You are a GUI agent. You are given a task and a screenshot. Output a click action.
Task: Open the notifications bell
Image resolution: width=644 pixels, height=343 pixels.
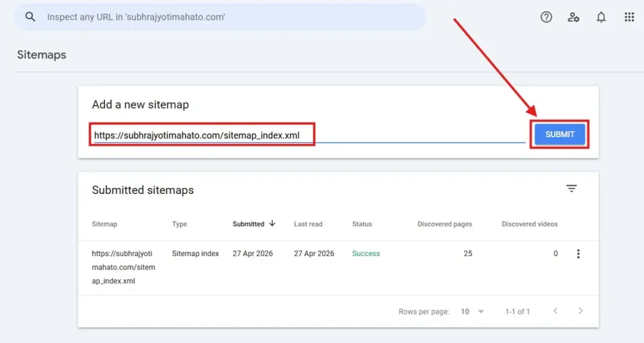(601, 17)
